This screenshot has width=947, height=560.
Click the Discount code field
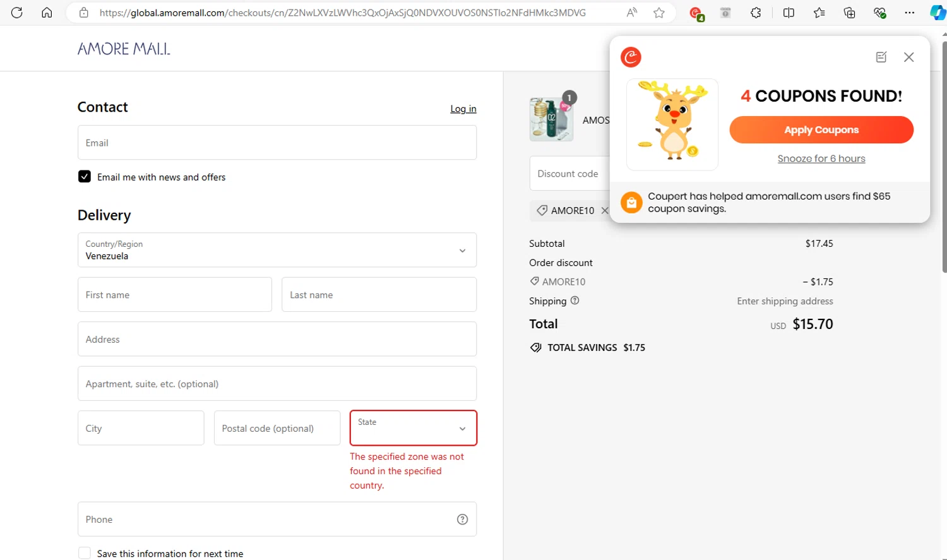point(568,174)
